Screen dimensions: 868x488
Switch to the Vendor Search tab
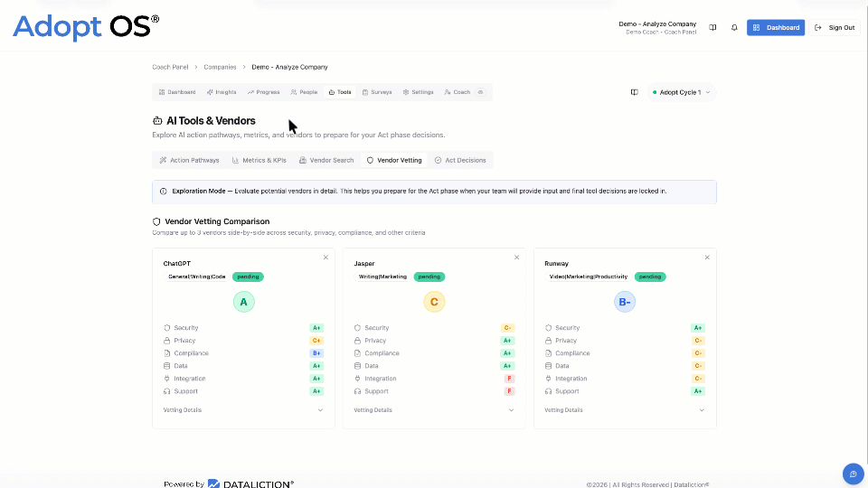326,160
